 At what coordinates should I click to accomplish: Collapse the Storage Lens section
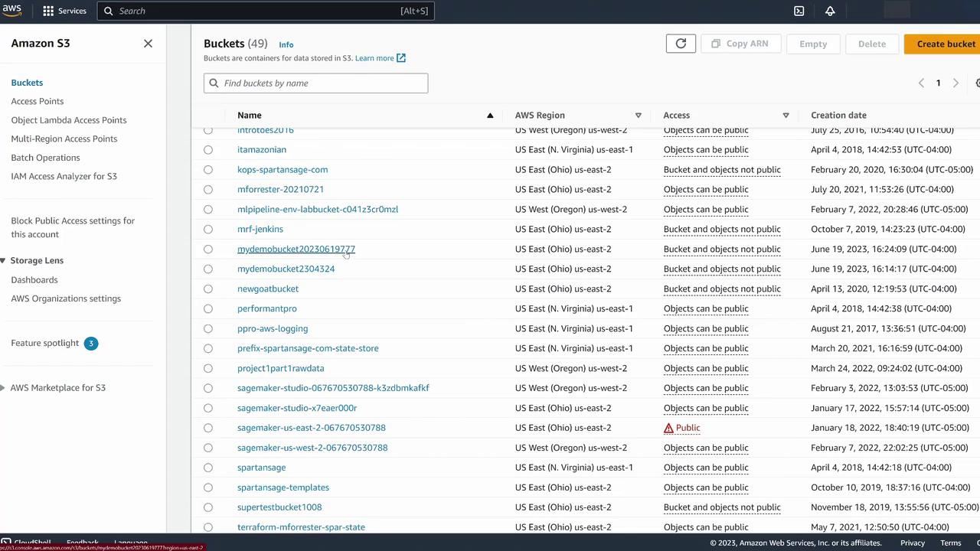pyautogui.click(x=4, y=261)
